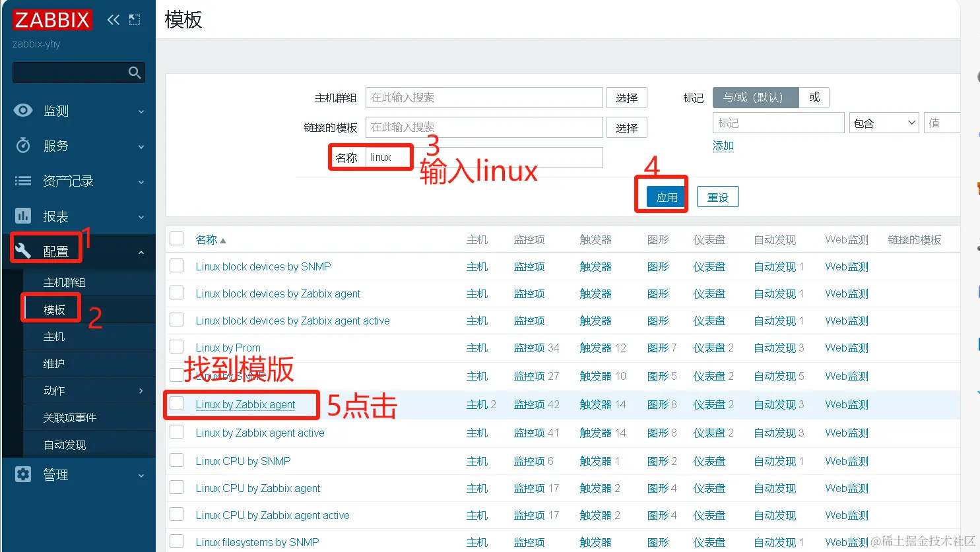The image size is (980, 552).
Task: Check Linux block devices by SNMP row
Action: pos(177,265)
